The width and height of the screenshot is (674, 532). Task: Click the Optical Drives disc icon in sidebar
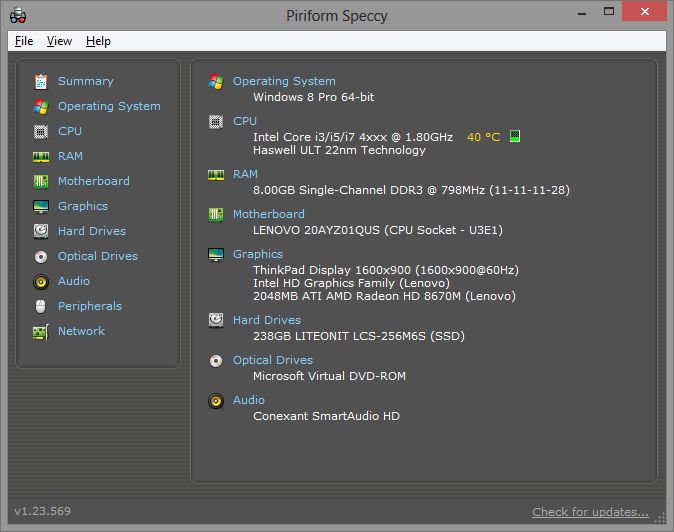point(41,257)
